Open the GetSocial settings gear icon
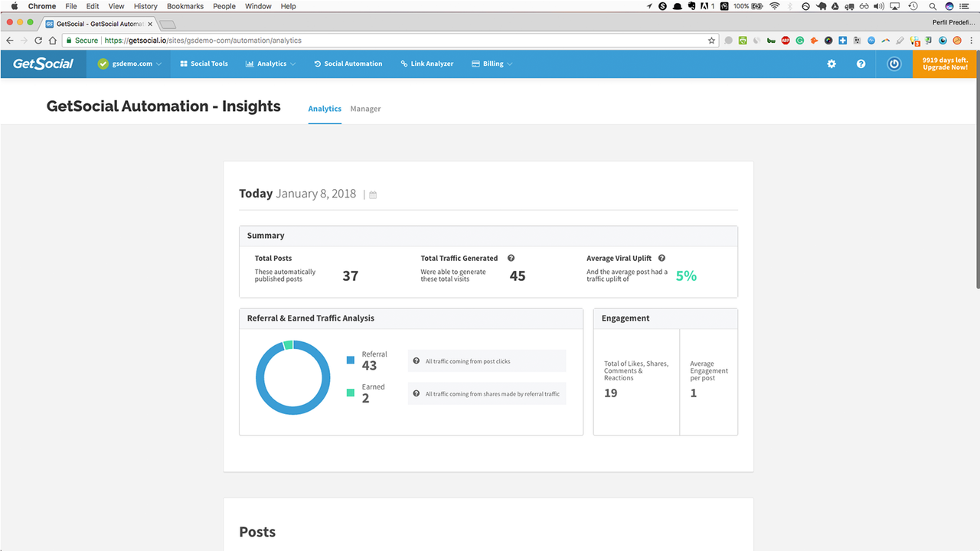This screenshot has height=551, width=980. pyautogui.click(x=831, y=64)
